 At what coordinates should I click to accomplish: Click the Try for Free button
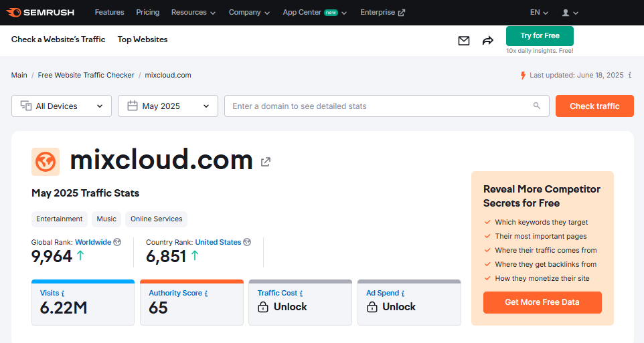pos(540,35)
